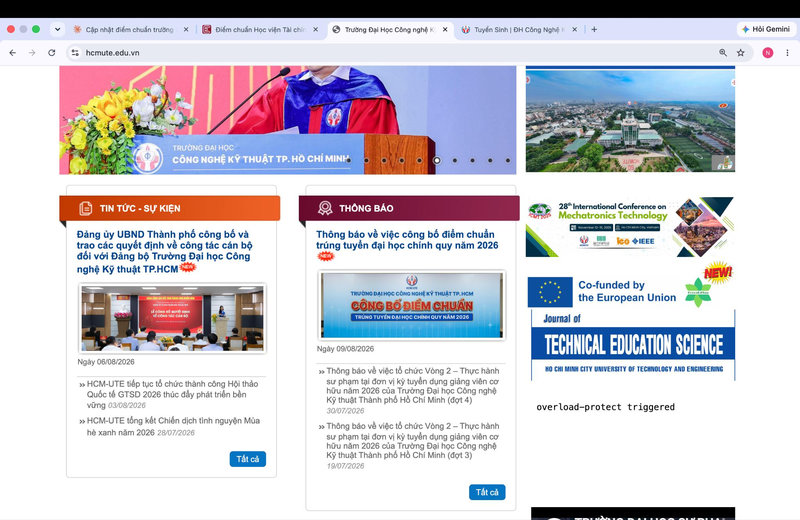The width and height of the screenshot is (800, 520).
Task: Click the Hỏi Gemini button
Action: [766, 29]
